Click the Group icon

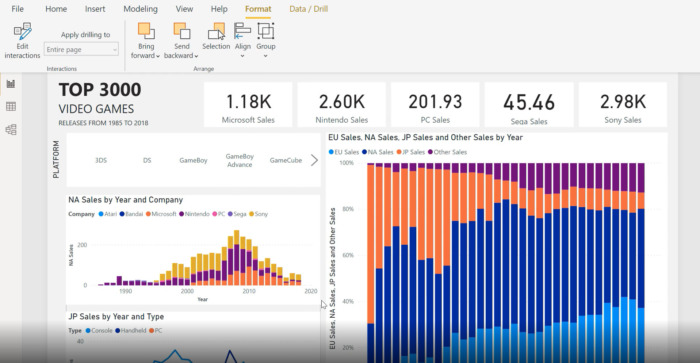click(x=266, y=31)
